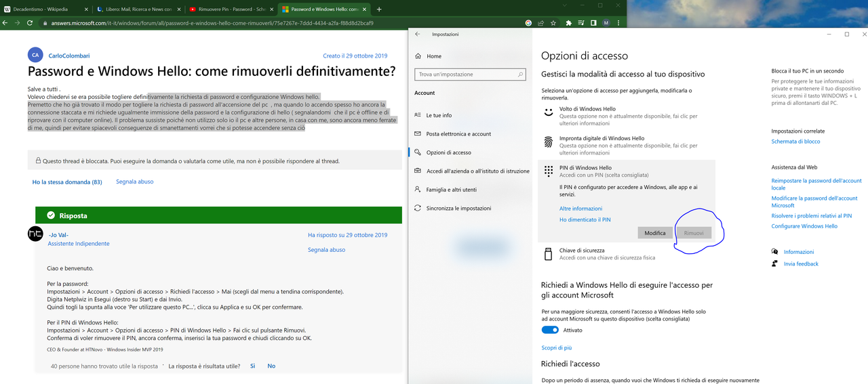
Task: Select Opzioni di accesso in sidebar
Action: pyautogui.click(x=448, y=152)
